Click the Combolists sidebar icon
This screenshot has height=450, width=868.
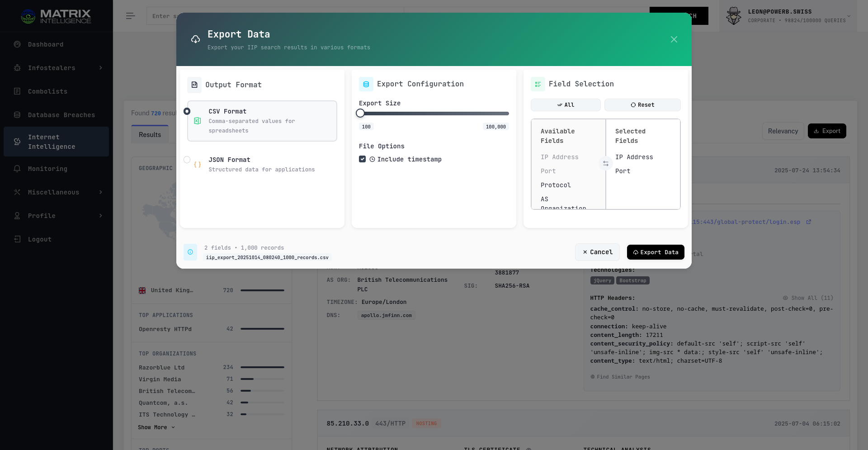[17, 91]
